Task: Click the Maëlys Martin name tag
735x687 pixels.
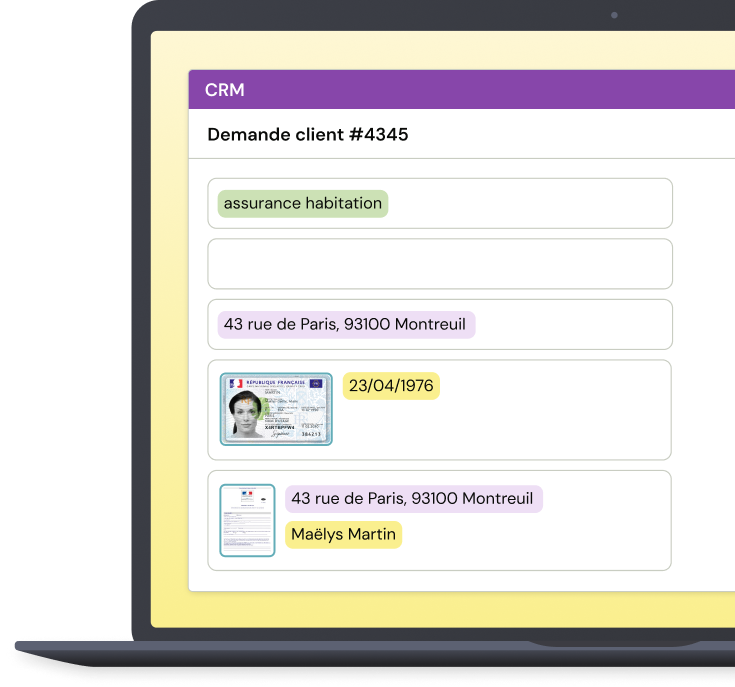Action: click(x=344, y=535)
